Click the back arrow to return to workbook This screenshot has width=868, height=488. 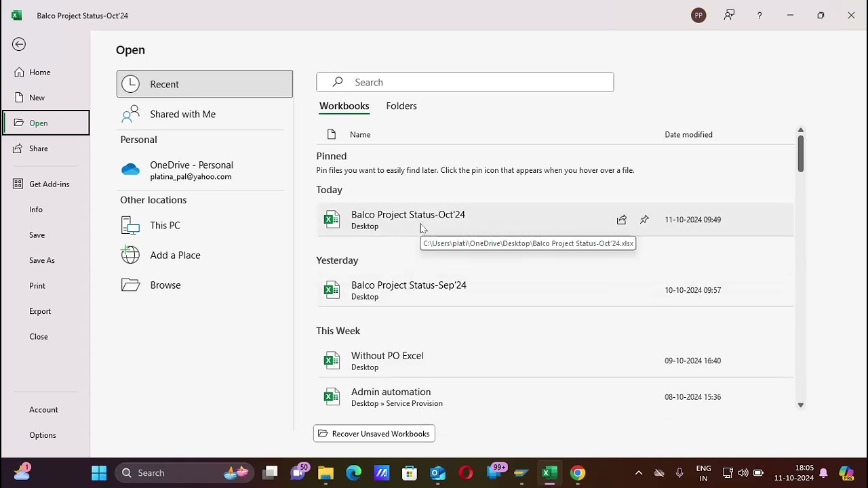(19, 45)
